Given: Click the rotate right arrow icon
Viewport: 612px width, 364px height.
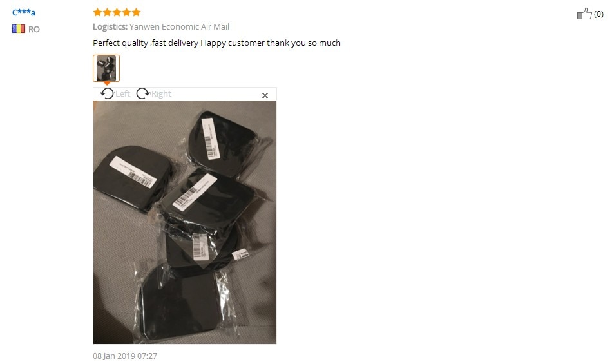Looking at the screenshot, I should (143, 93).
